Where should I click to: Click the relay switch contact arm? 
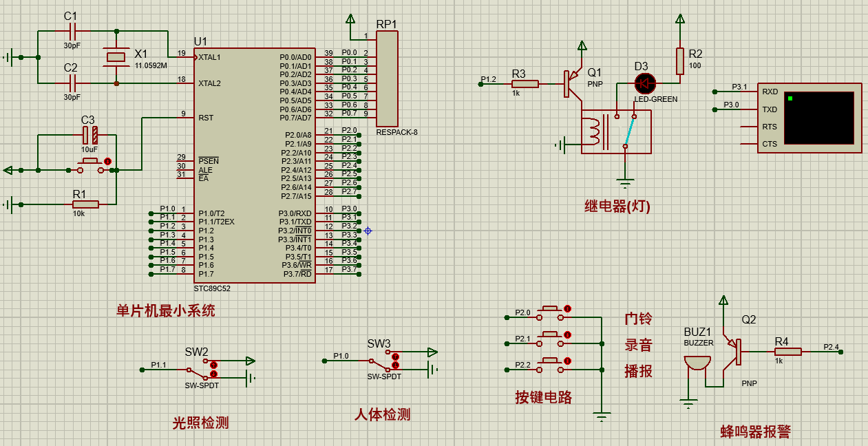pos(629,131)
